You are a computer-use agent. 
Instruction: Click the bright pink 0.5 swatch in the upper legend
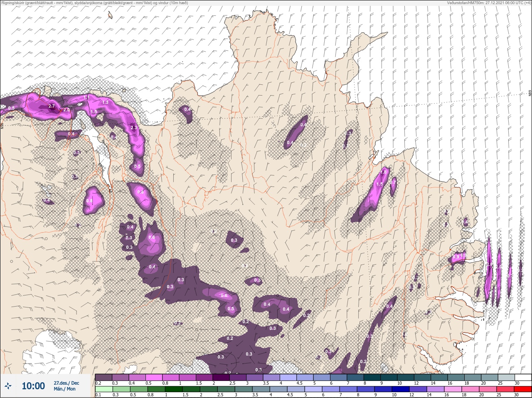click(x=154, y=377)
